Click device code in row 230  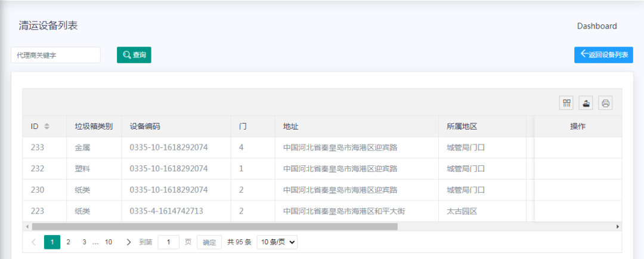176,190
